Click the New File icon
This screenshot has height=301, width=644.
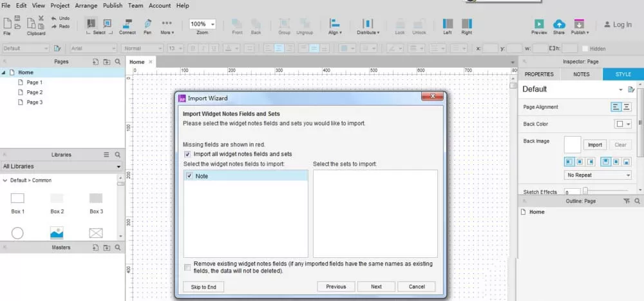(7, 23)
